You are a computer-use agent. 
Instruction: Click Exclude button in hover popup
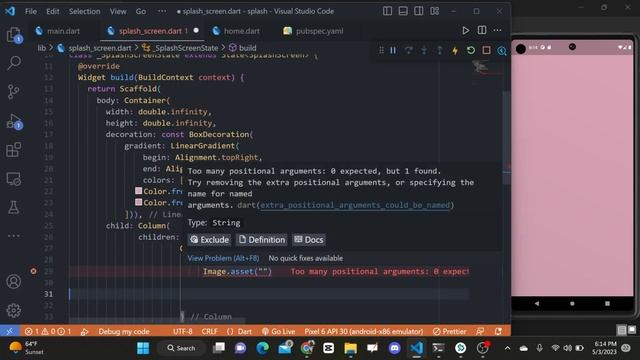tap(209, 240)
